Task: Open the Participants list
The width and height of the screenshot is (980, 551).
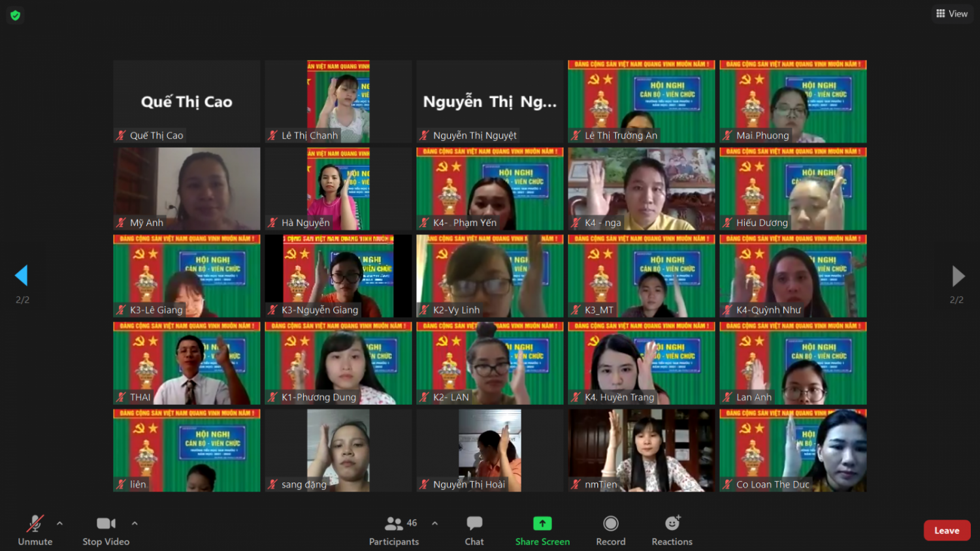Action: click(x=394, y=530)
